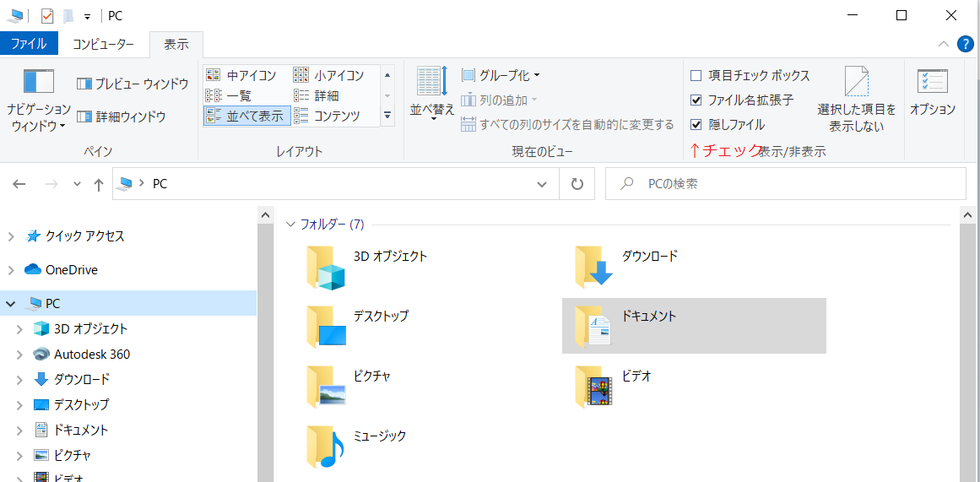Image resolution: width=980 pixels, height=482 pixels.
Task: Refresh the current PC location
Action: (x=577, y=184)
